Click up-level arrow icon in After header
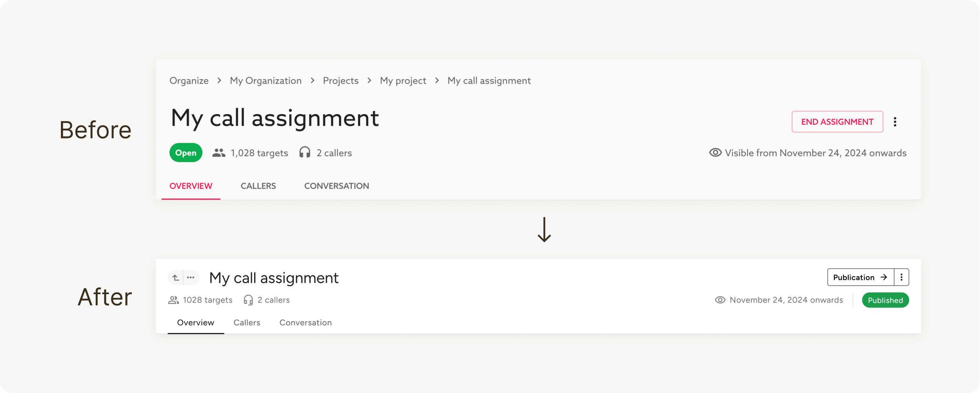Viewport: 980px width, 393px height. point(175,277)
